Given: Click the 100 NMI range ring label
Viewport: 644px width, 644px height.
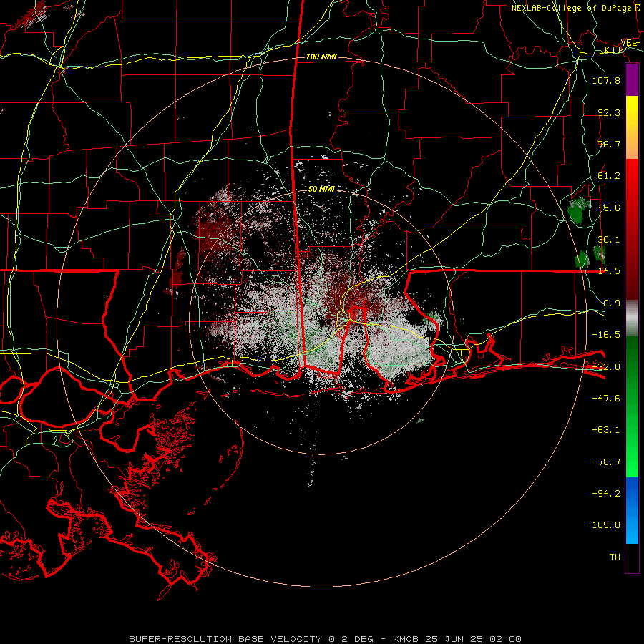Looking at the screenshot, I should 321,57.
